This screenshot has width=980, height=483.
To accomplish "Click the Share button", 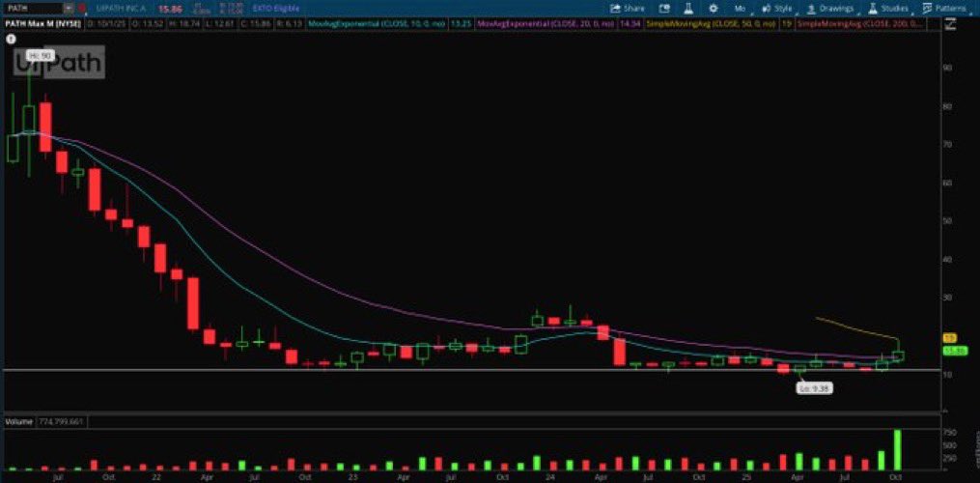I will [x=627, y=8].
